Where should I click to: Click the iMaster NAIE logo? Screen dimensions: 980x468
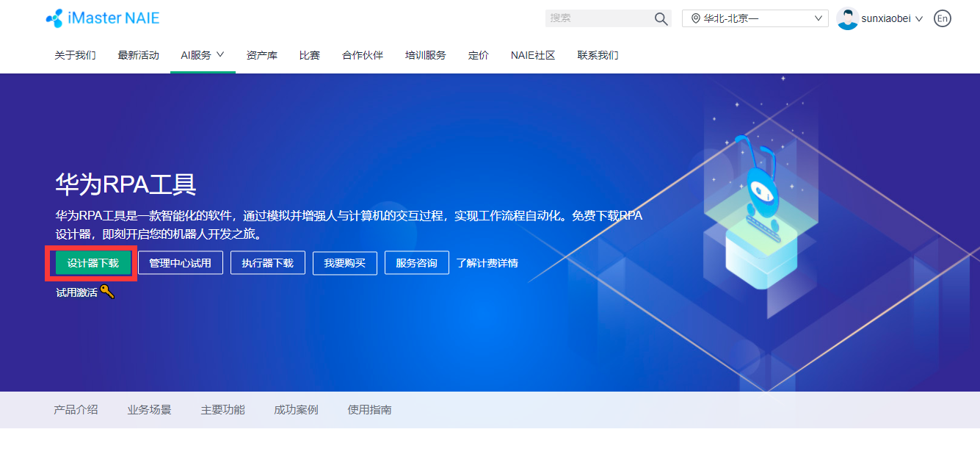102,18
